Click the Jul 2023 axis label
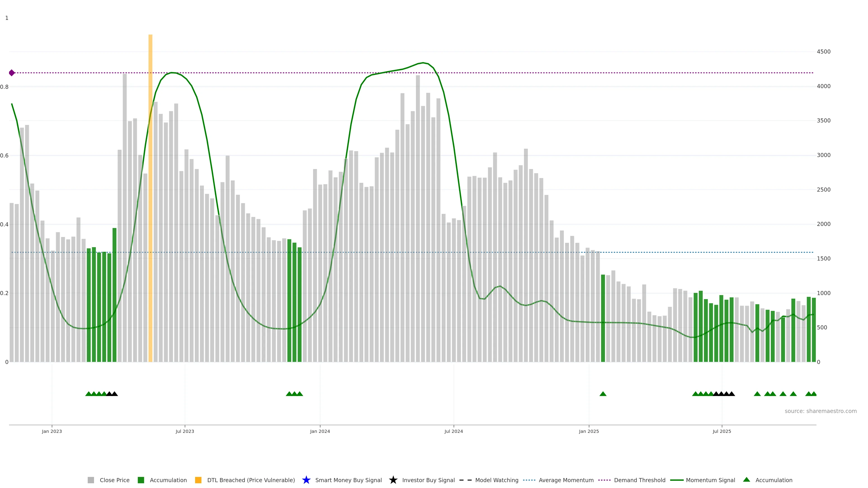Screen dimensions: 868x488 click(185, 431)
